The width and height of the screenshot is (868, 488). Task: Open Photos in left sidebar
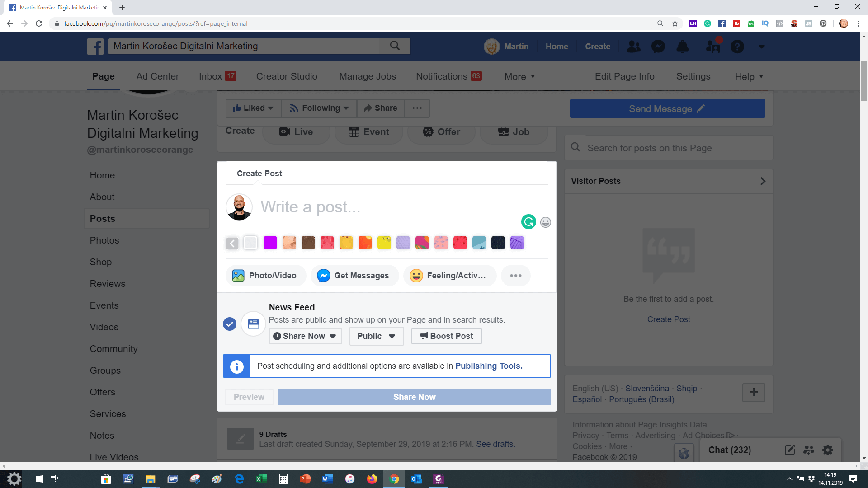(x=104, y=240)
